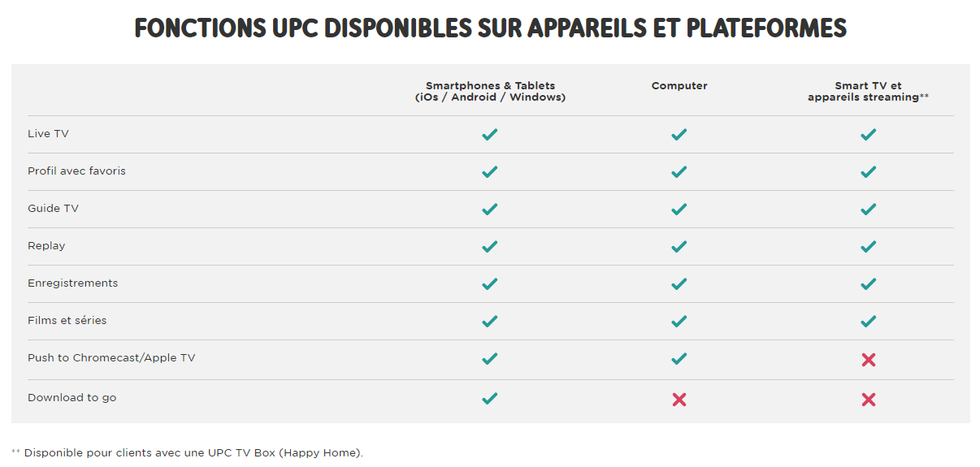This screenshot has width=980, height=467.
Task: Click Films et séries checkmark under Computer
Action: point(679,322)
